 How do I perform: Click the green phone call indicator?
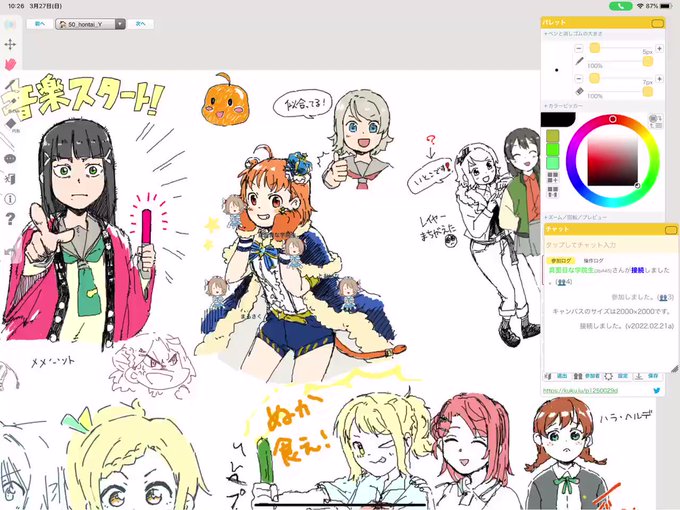point(620,7)
